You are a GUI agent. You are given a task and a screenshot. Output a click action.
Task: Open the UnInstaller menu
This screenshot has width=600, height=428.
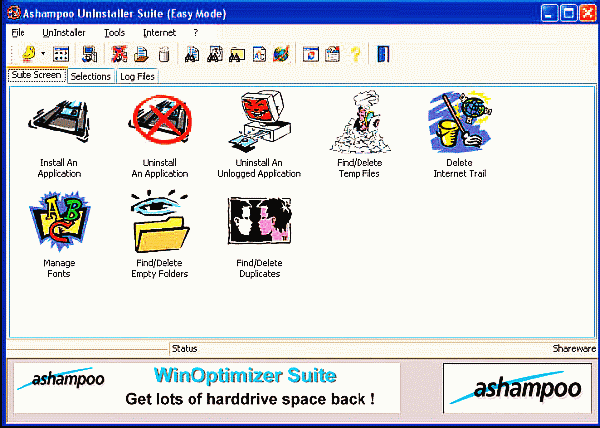tap(63, 32)
